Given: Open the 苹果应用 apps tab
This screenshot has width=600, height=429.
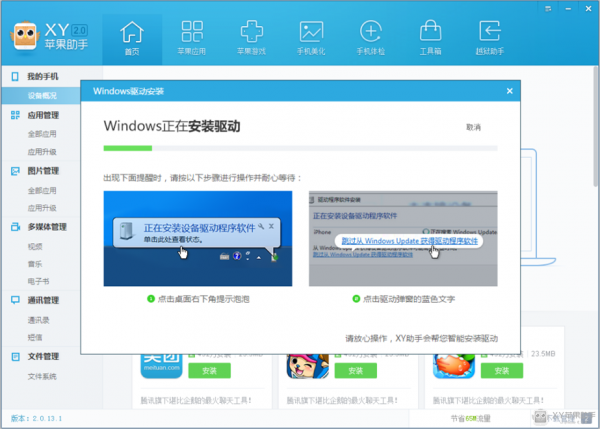Looking at the screenshot, I should click(192, 39).
